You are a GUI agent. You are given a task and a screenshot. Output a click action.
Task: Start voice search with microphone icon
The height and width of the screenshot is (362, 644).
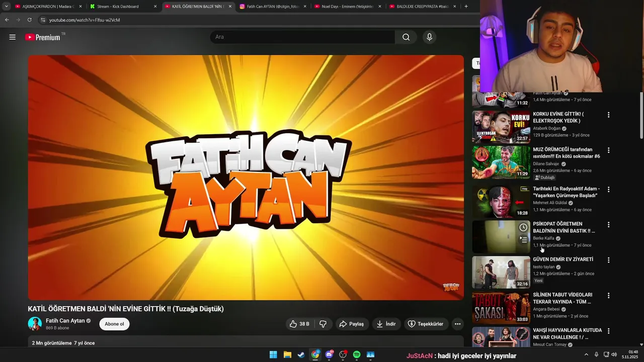429,37
